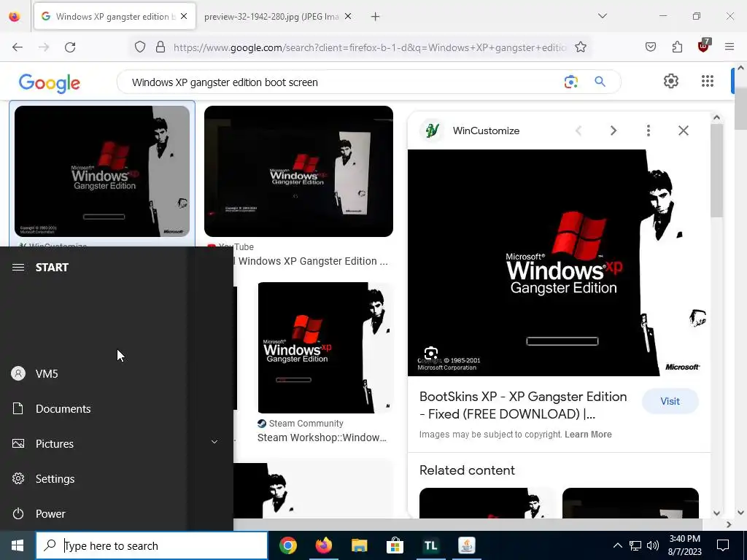The width and height of the screenshot is (747, 560).
Task: List all tabs dropdown arrow
Action: [x=602, y=16]
